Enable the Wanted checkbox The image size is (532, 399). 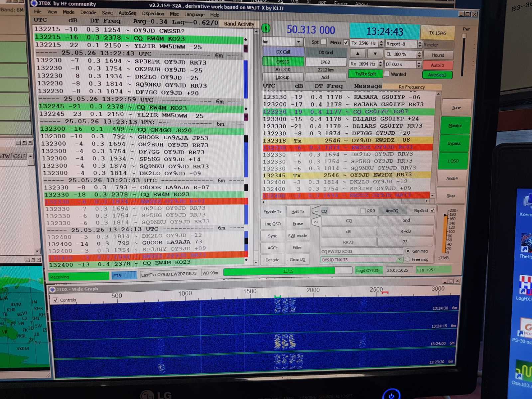click(x=387, y=74)
